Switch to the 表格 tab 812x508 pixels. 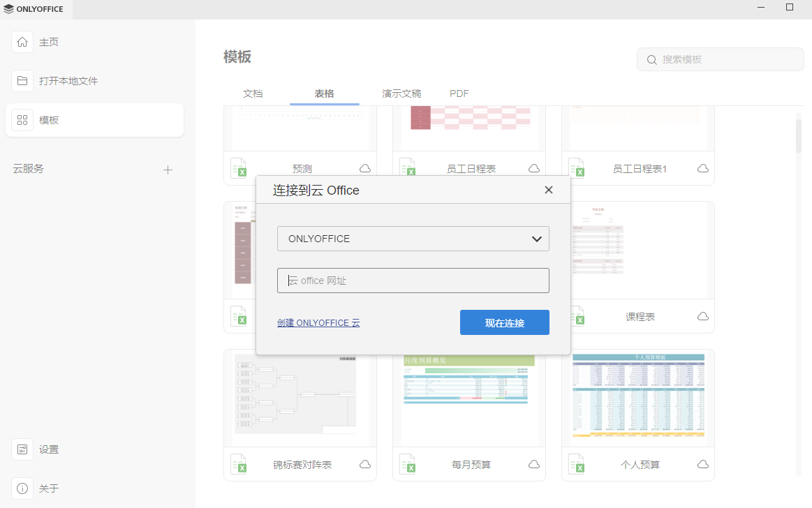[x=324, y=94]
